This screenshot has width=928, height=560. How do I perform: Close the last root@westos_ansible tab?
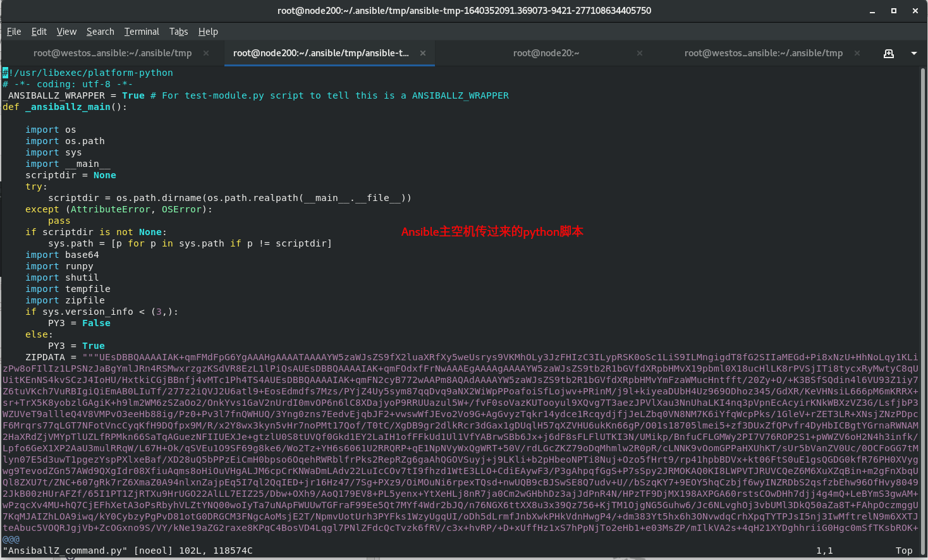pyautogui.click(x=857, y=53)
